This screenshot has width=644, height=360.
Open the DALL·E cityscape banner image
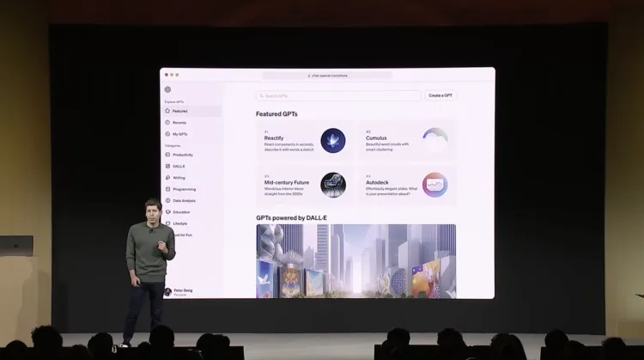pyautogui.click(x=356, y=261)
